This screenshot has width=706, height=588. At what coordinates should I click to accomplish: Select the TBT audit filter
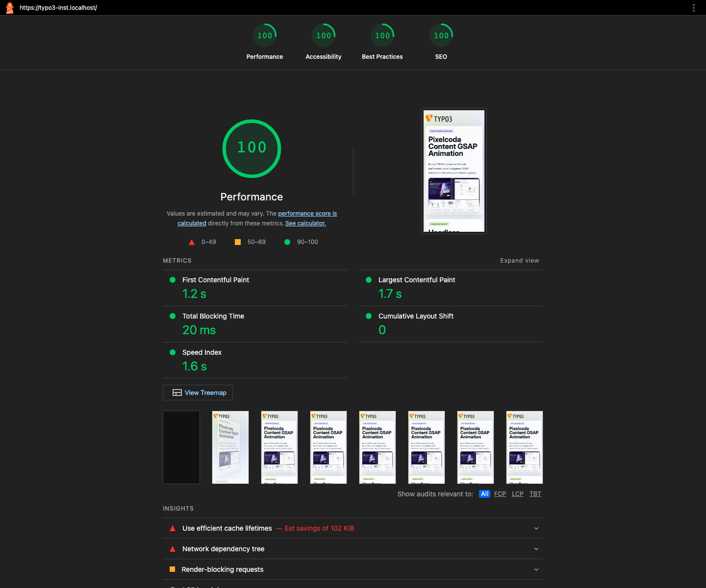tap(535, 494)
